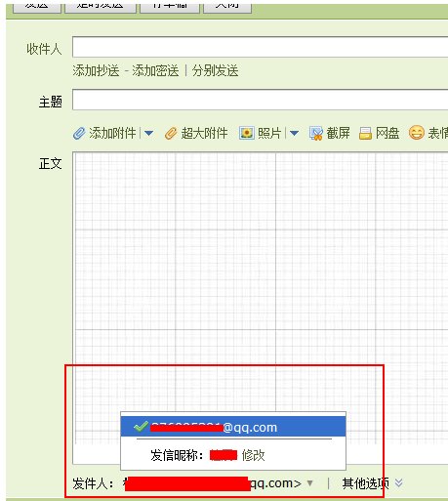Click the scissors 截屏 icon

pos(316,133)
